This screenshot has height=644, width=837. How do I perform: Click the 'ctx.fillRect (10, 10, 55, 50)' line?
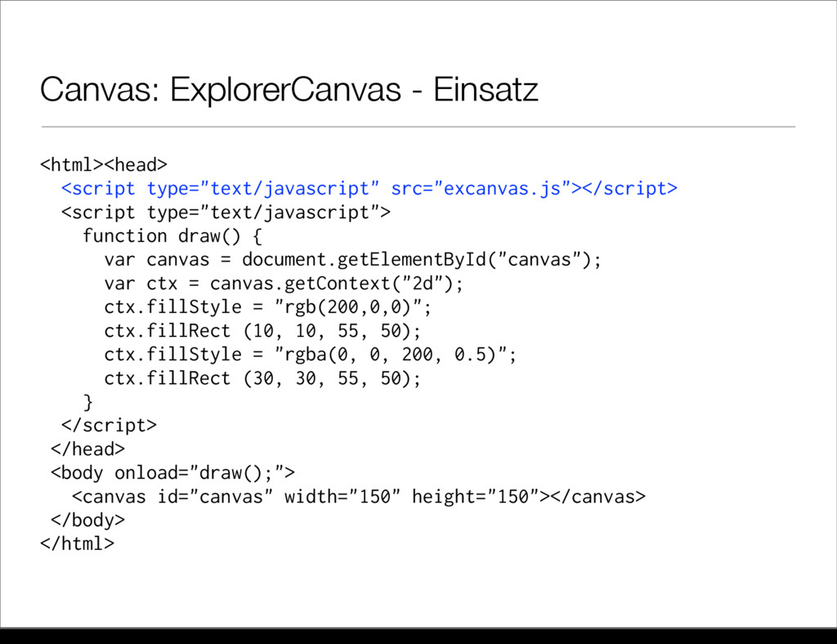pyautogui.click(x=262, y=331)
